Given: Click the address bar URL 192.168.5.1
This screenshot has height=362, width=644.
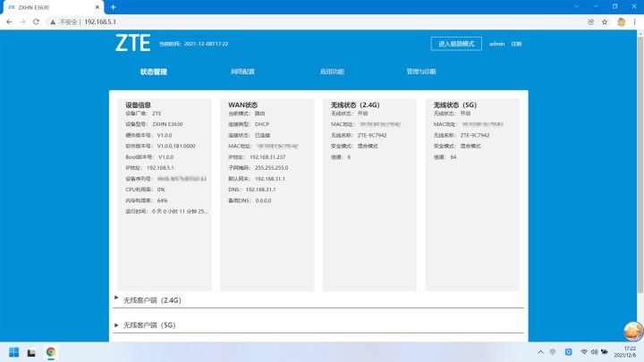Looking at the screenshot, I should 100,22.
